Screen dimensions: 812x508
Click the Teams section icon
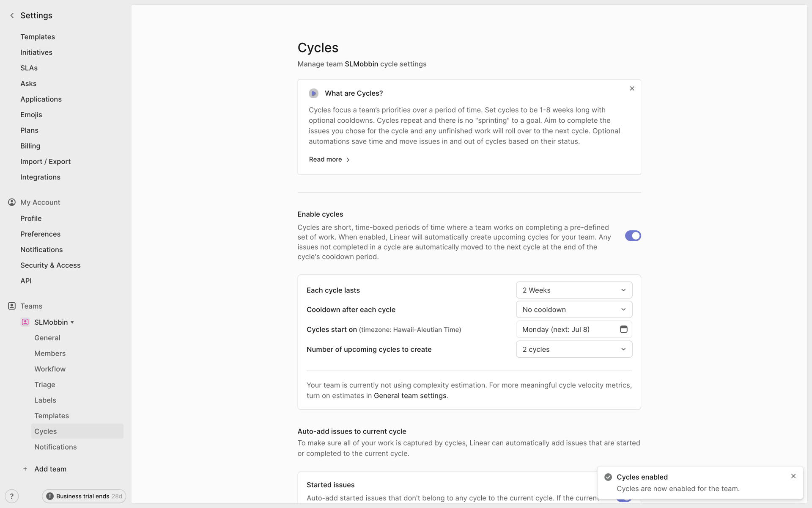[x=12, y=306]
